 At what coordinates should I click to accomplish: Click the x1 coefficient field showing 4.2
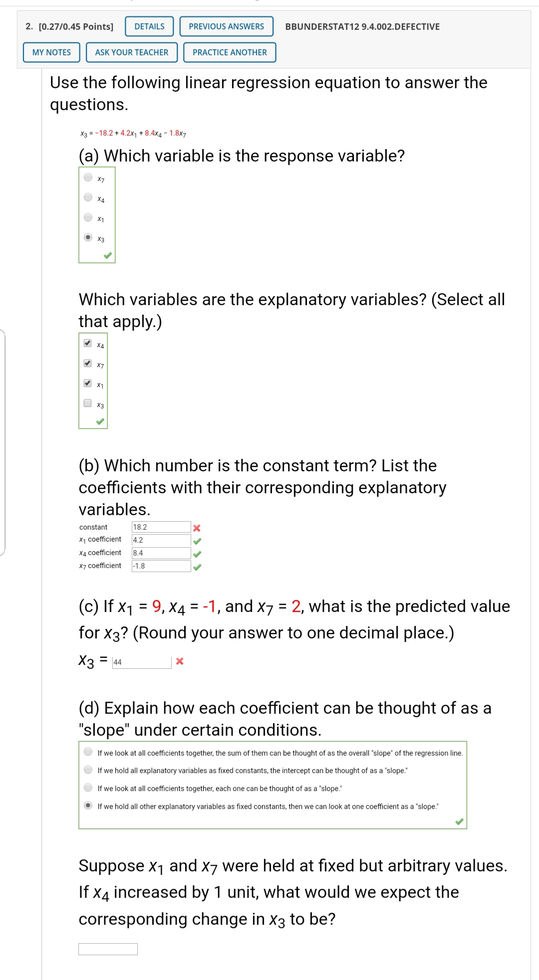(160, 539)
